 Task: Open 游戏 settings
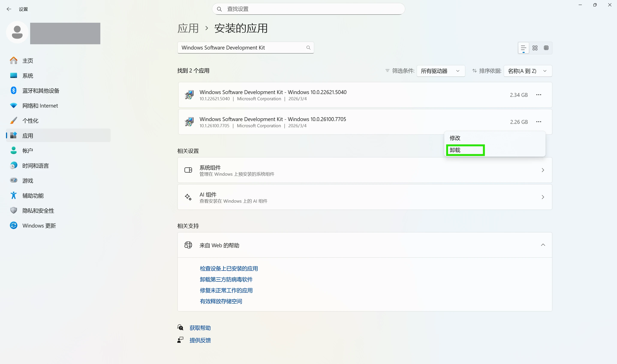click(x=58, y=181)
